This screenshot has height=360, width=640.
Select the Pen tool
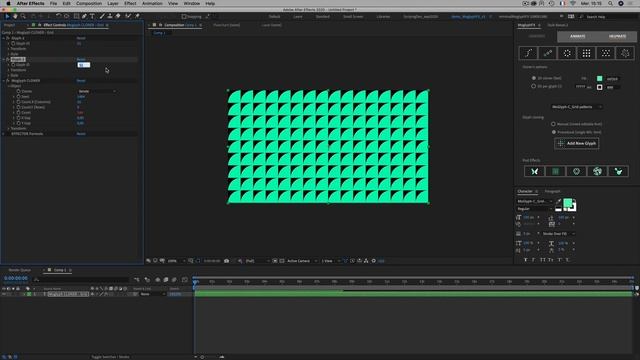(84, 16)
